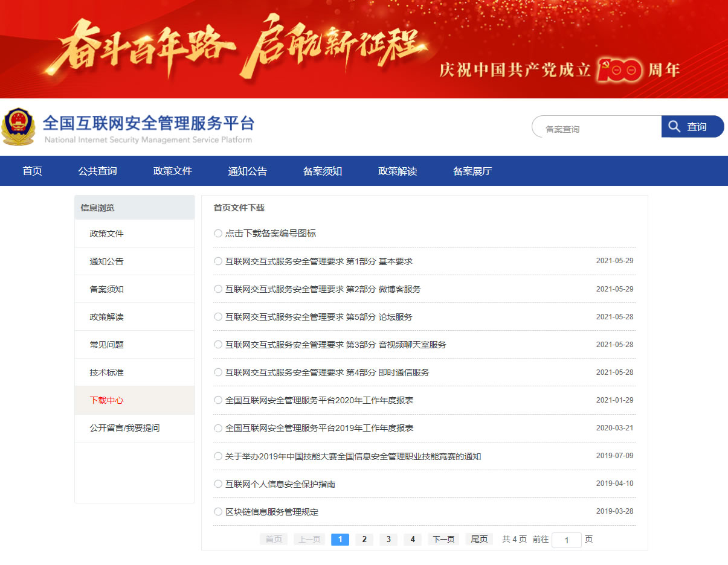728x565 pixels.
Task: Focus the 备案查询 search input field
Action: 598,129
